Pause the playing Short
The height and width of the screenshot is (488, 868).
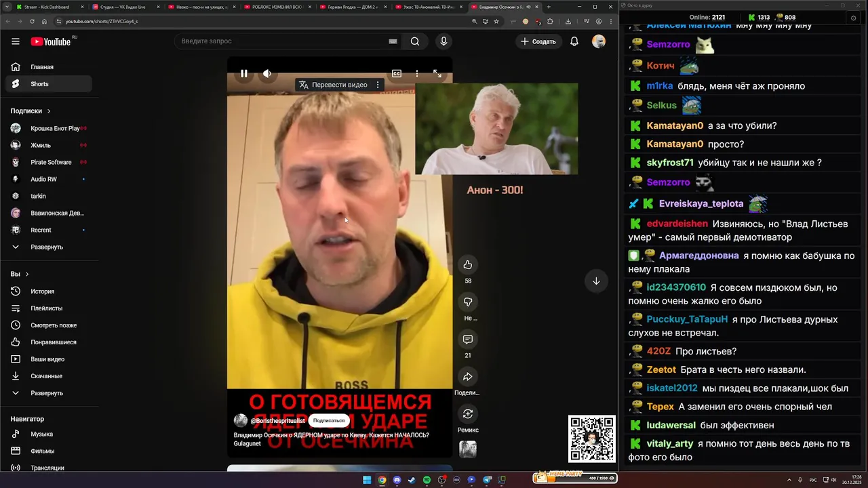244,73
